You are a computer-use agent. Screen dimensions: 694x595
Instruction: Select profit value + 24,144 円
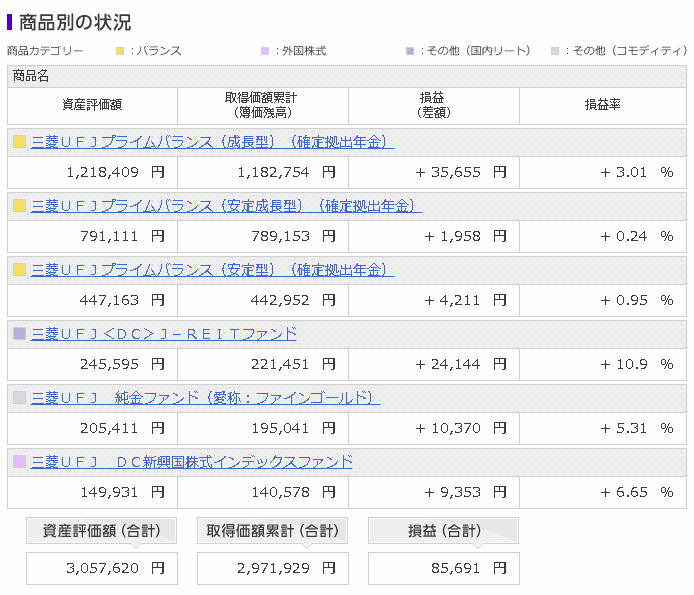coord(461,364)
